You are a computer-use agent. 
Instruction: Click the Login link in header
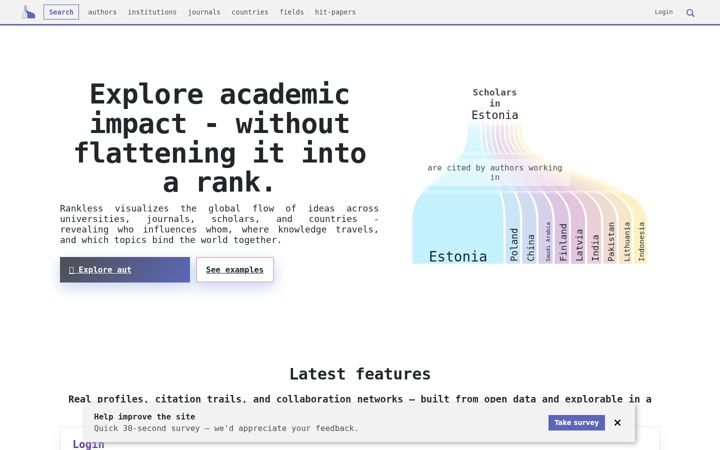(664, 12)
